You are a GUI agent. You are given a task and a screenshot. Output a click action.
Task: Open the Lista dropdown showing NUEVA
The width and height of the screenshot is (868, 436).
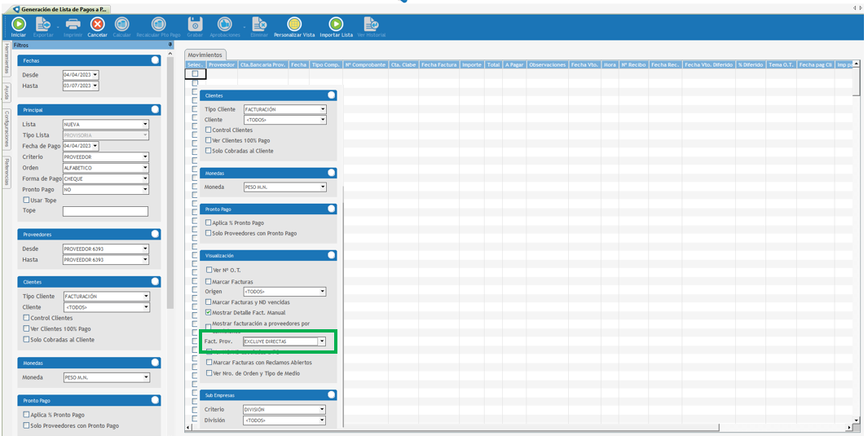tap(145, 125)
